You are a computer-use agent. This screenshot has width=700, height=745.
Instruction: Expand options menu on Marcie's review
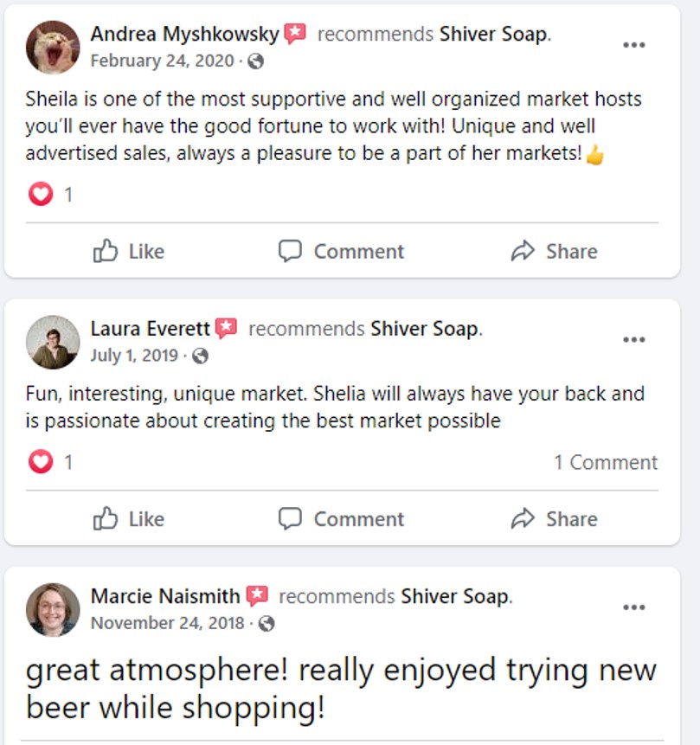pyautogui.click(x=634, y=607)
